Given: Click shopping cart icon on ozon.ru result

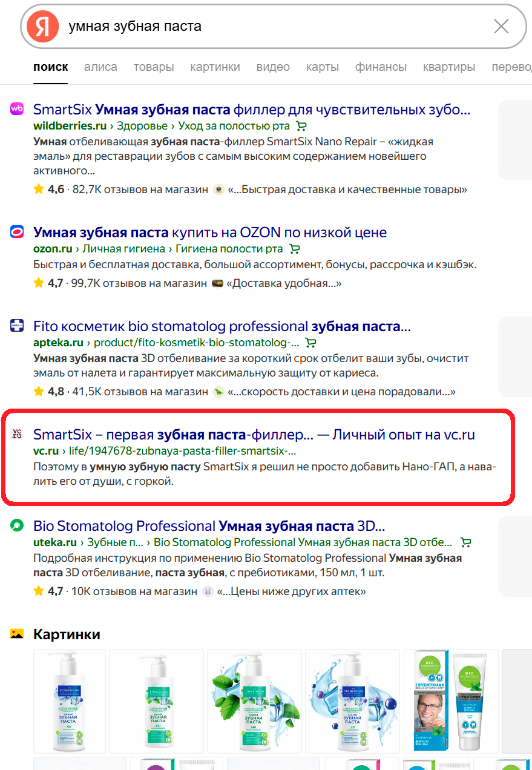Looking at the screenshot, I should point(295,249).
